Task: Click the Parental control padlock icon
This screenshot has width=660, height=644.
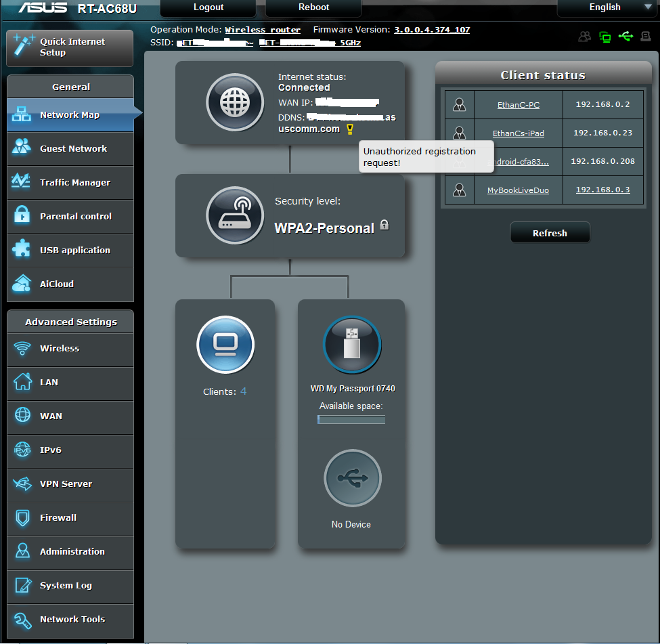Action: tap(22, 215)
